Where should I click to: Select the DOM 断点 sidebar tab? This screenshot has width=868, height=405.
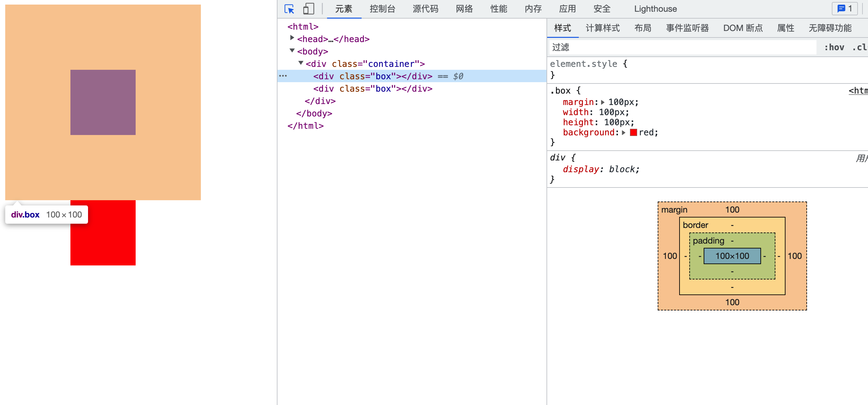coord(743,28)
